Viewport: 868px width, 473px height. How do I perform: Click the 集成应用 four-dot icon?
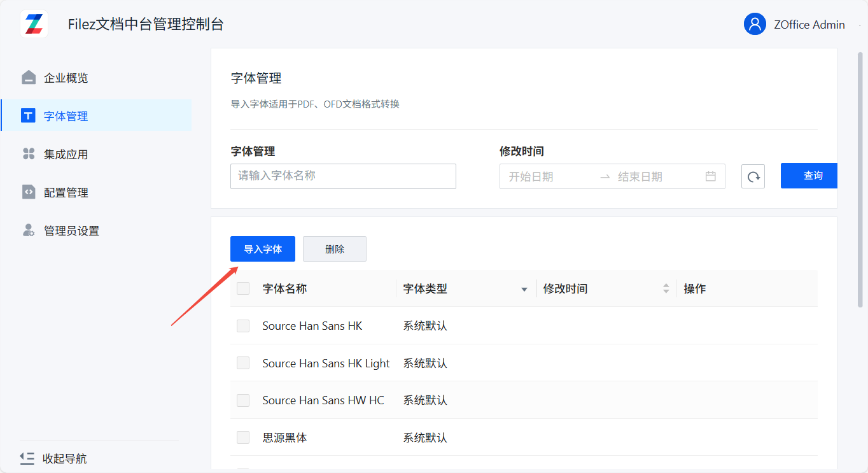[29, 154]
